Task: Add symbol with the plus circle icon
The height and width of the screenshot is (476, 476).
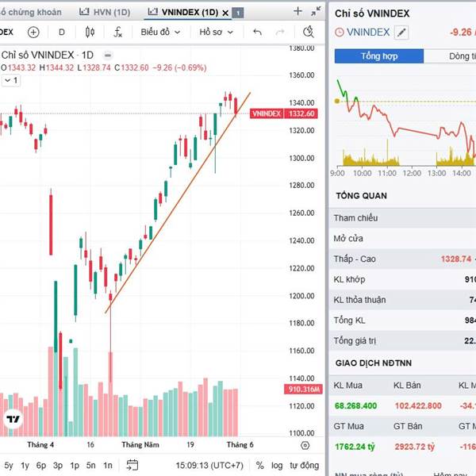Action: coord(33,33)
